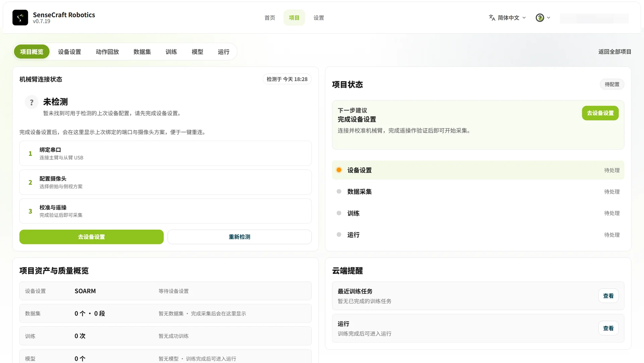The image size is (644, 363).
Task: Click the 运行 row in 项目状态
Action: pos(478,235)
